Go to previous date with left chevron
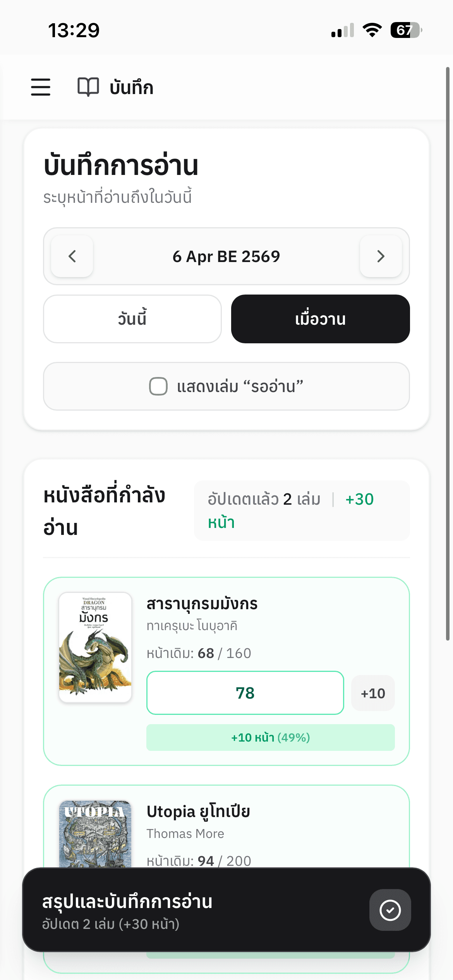The height and width of the screenshot is (980, 453). pyautogui.click(x=72, y=256)
